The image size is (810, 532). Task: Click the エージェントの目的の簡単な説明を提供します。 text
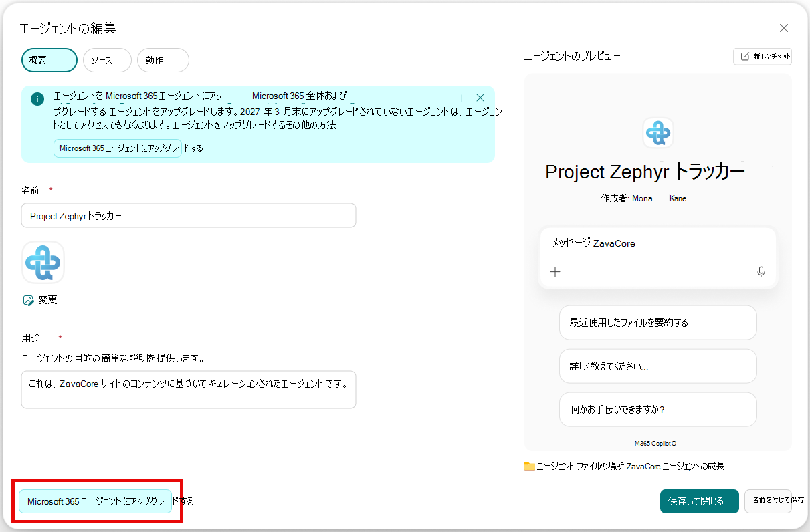point(113,358)
